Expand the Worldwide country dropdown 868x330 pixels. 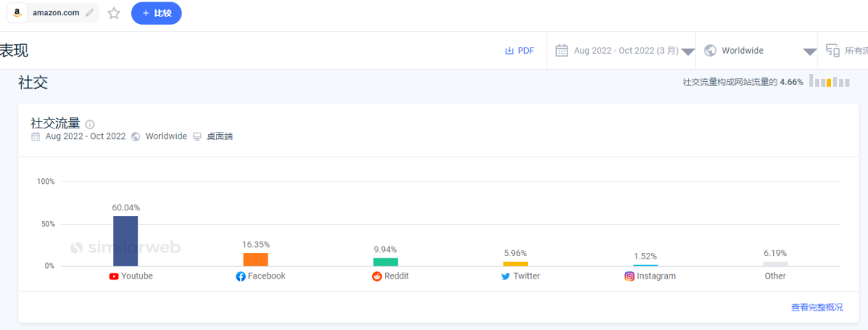[759, 51]
